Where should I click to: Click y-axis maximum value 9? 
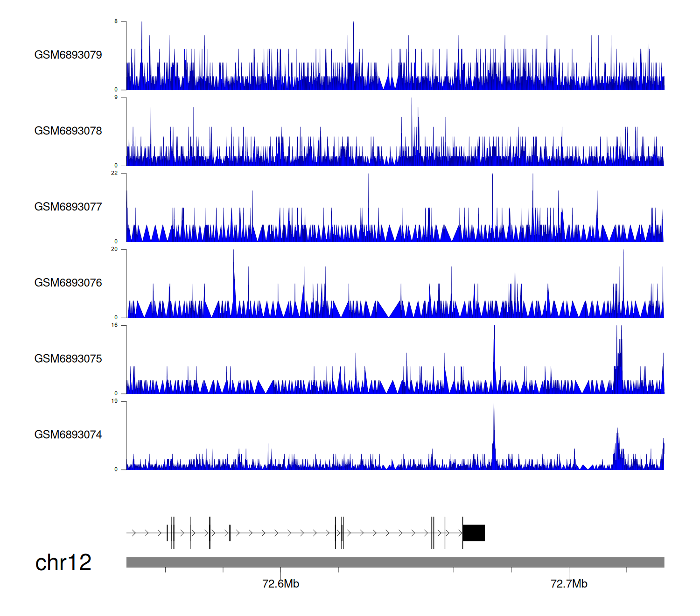(116, 98)
